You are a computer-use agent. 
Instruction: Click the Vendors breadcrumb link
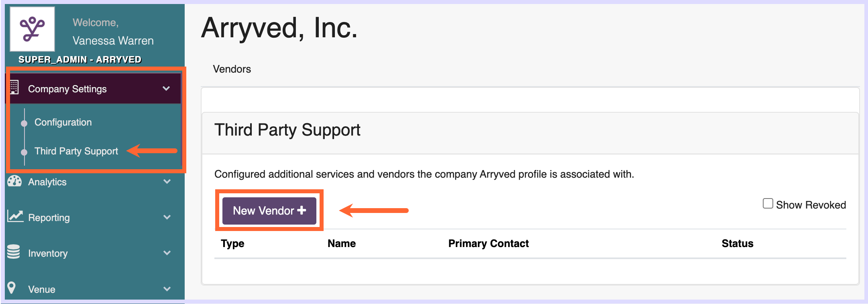pyautogui.click(x=232, y=69)
